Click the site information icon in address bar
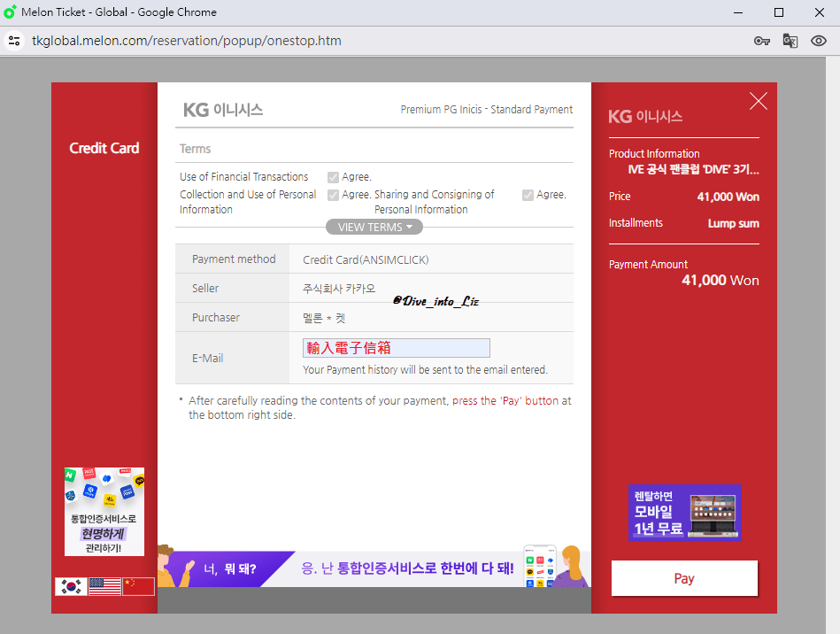The width and height of the screenshot is (840, 634). (14, 40)
